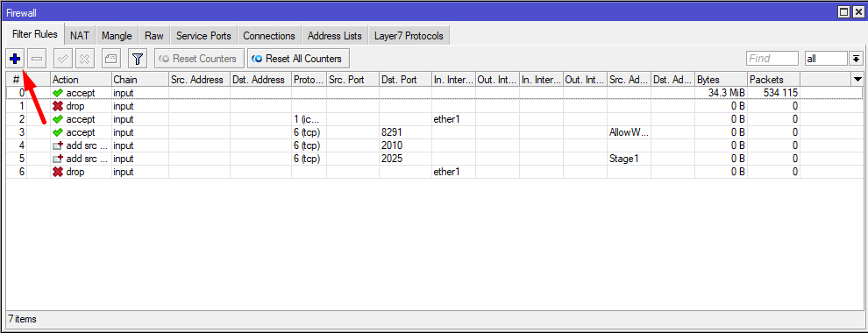Maximize the Firewall window
This screenshot has width=868, height=333.
(x=843, y=11)
